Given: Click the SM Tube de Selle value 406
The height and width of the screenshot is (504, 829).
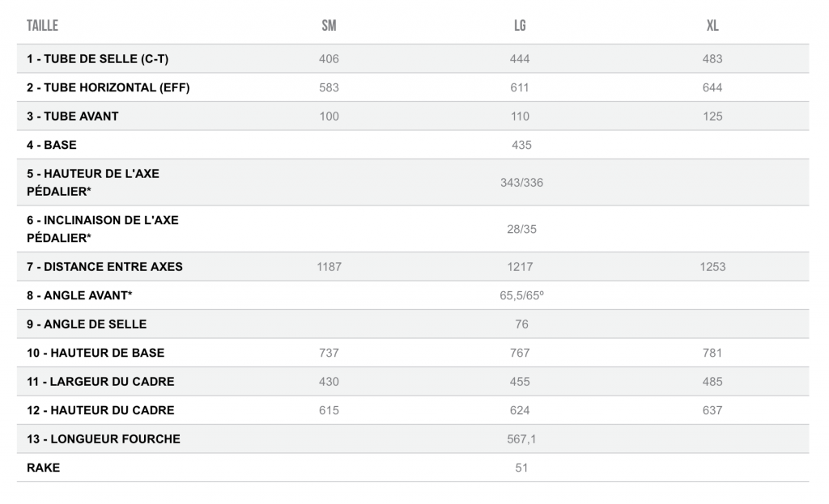Looking at the screenshot, I should click(329, 59).
